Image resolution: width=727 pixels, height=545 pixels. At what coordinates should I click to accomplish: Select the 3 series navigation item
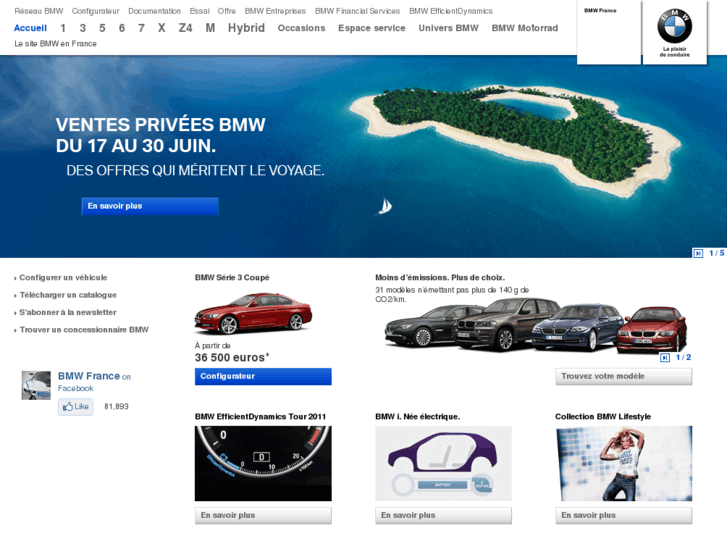pyautogui.click(x=83, y=28)
